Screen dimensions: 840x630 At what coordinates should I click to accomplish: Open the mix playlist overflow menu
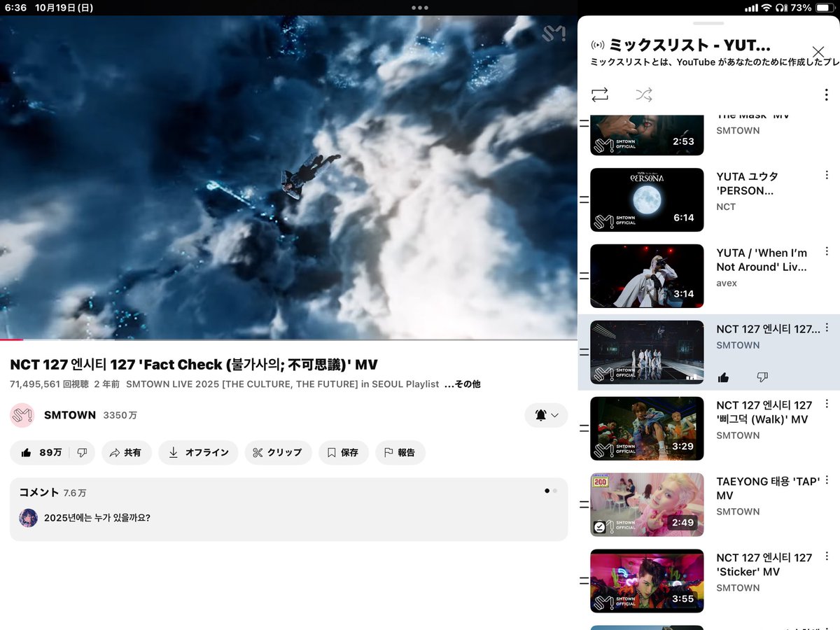click(x=827, y=96)
